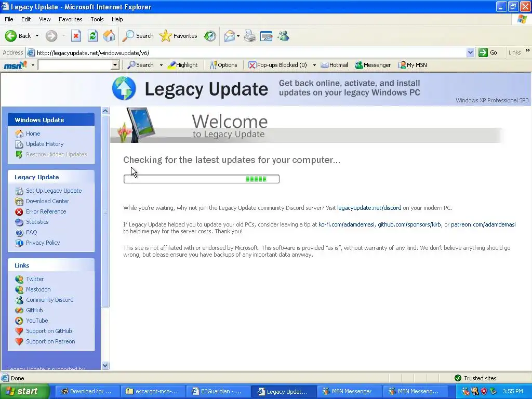Click MSN toolbar Search button
This screenshot has height=399, width=532.
click(140, 65)
